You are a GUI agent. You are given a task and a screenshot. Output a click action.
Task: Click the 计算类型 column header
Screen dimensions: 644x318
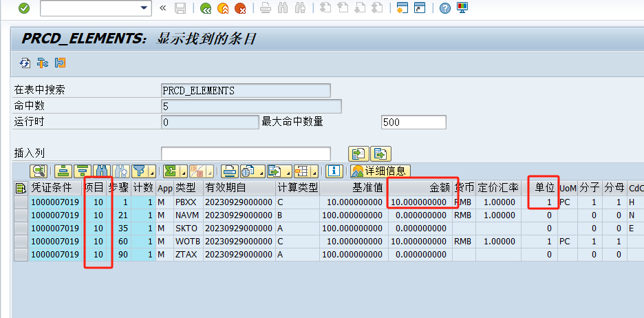tap(297, 188)
